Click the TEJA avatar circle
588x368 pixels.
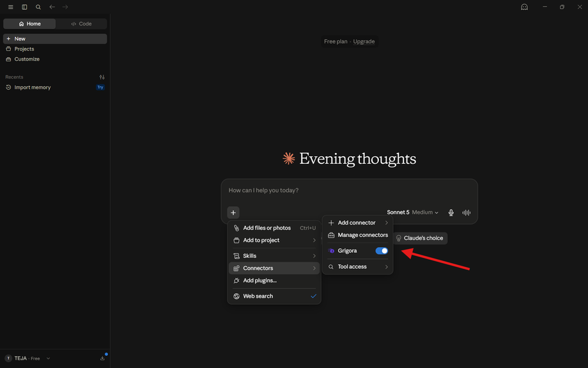8,358
